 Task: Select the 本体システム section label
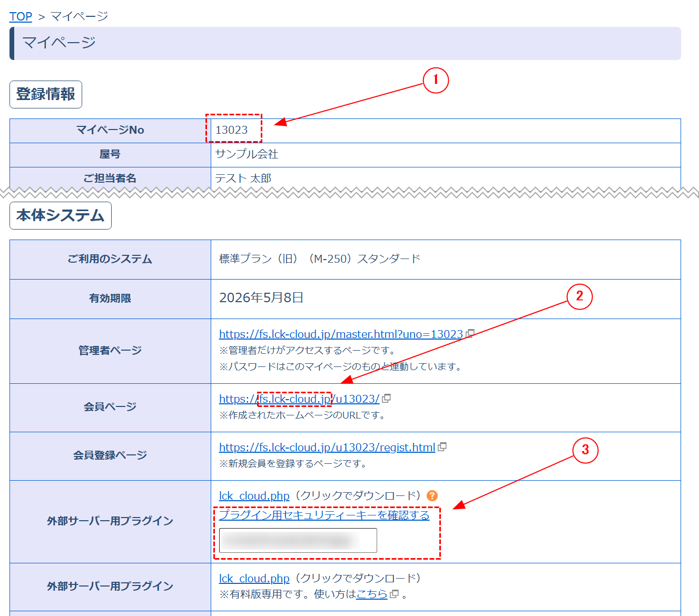pos(61,216)
